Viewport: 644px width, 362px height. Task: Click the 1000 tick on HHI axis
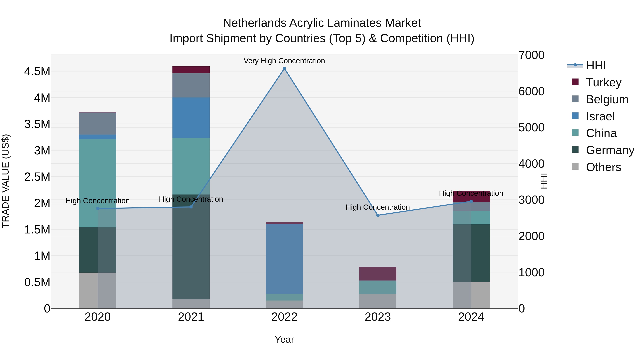point(531,272)
